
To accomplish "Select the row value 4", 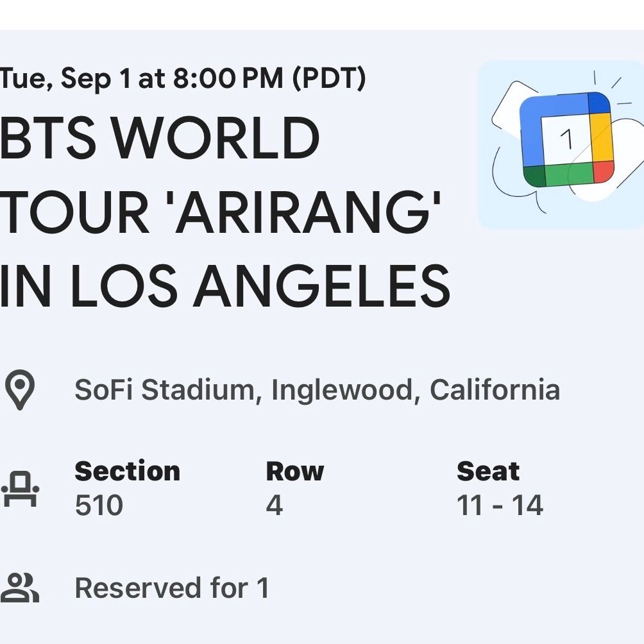I will [x=275, y=505].
